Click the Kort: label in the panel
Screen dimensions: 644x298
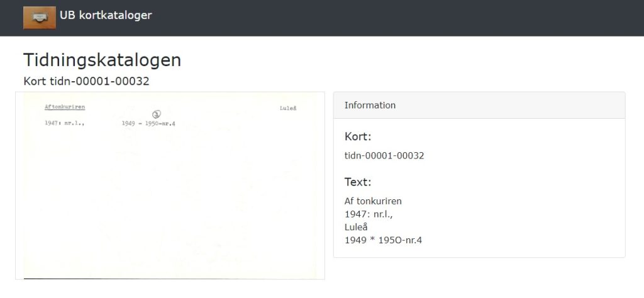[x=358, y=136]
